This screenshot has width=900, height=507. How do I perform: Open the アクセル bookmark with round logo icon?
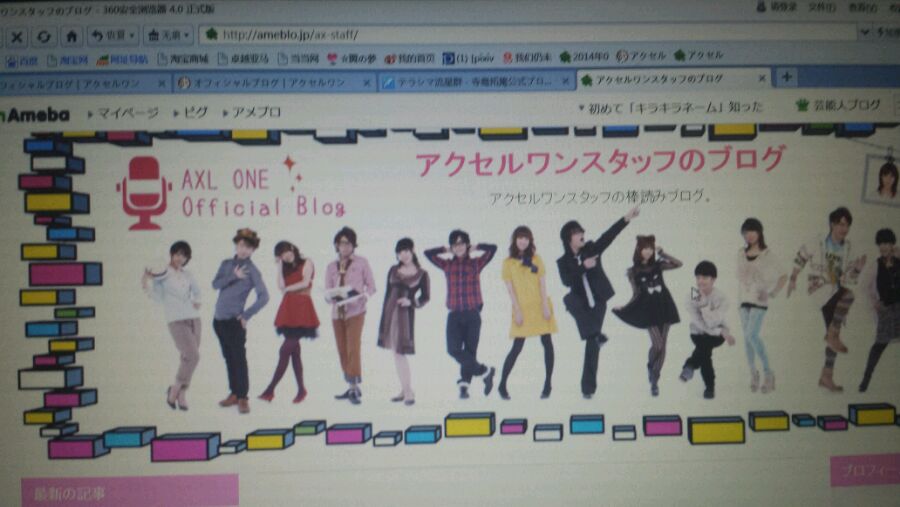[641, 56]
